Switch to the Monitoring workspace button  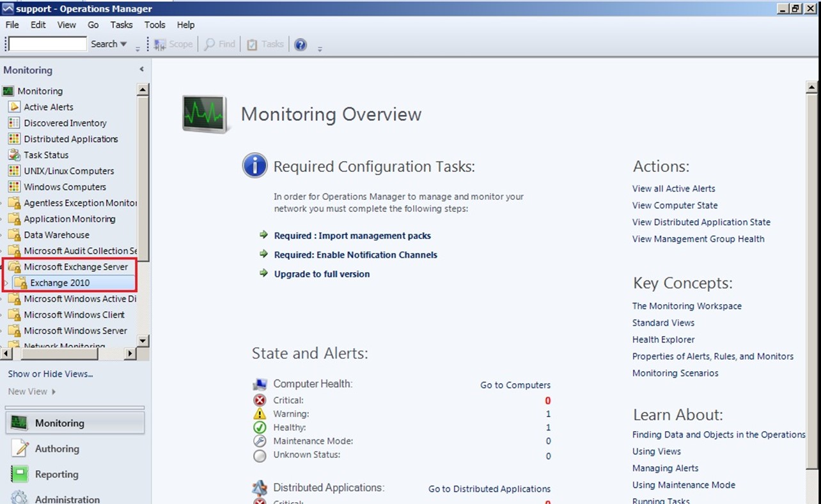75,423
